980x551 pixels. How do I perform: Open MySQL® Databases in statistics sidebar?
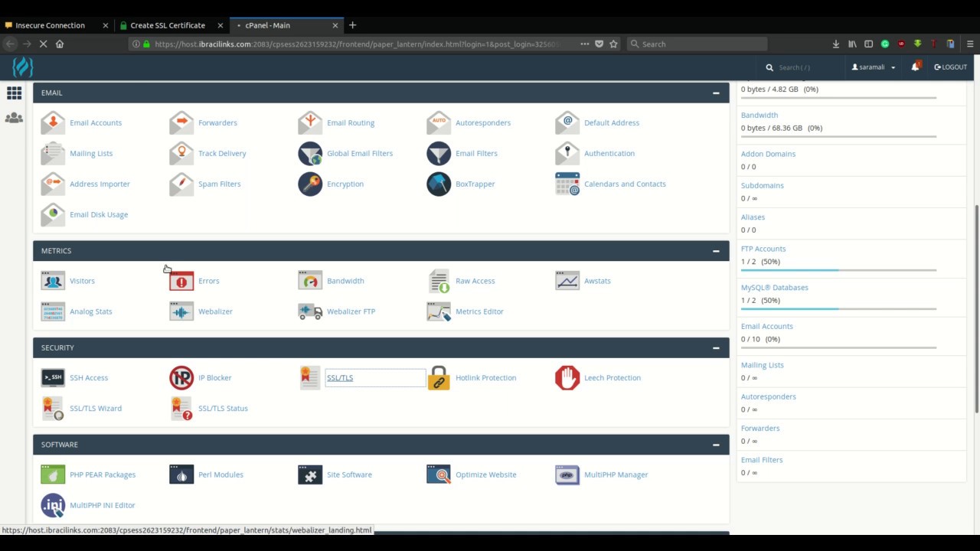point(775,288)
